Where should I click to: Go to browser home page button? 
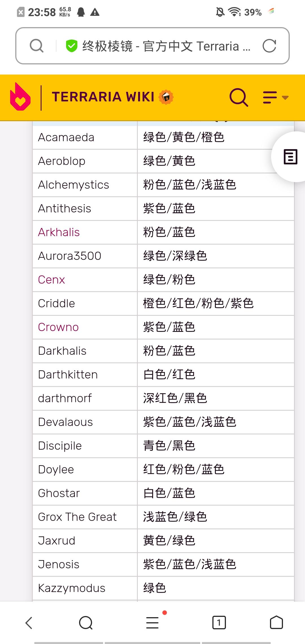[276, 623]
